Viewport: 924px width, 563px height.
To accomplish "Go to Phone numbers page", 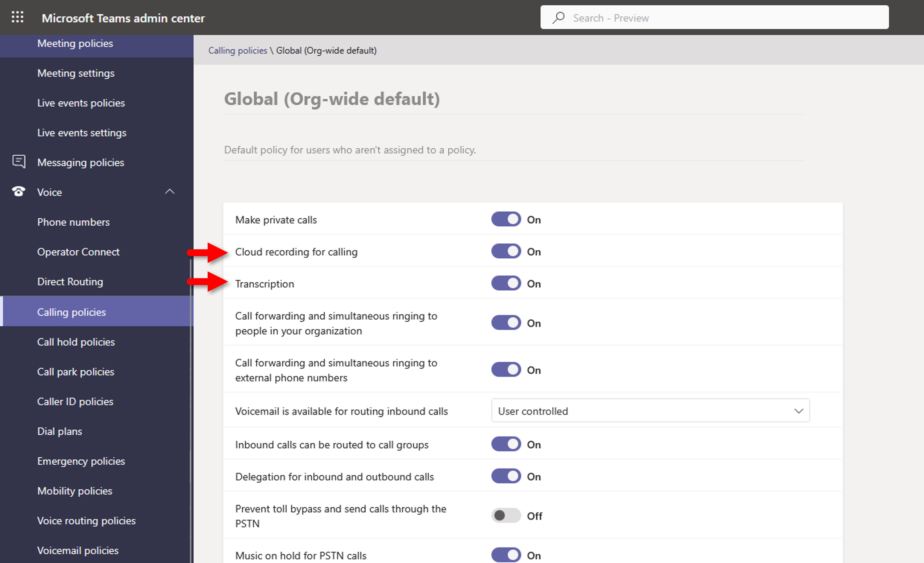I will pos(73,222).
